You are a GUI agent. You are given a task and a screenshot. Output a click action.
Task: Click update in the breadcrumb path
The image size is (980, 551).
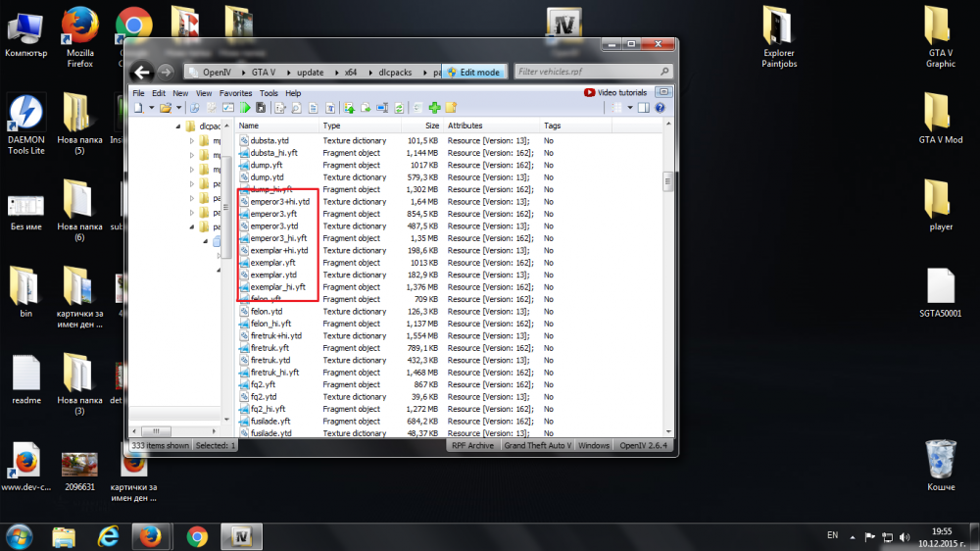coord(310,73)
